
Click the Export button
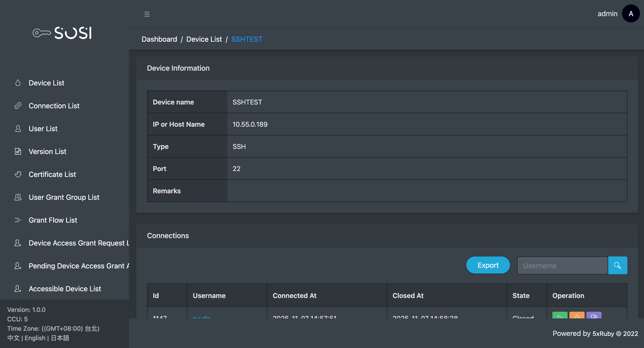488,265
